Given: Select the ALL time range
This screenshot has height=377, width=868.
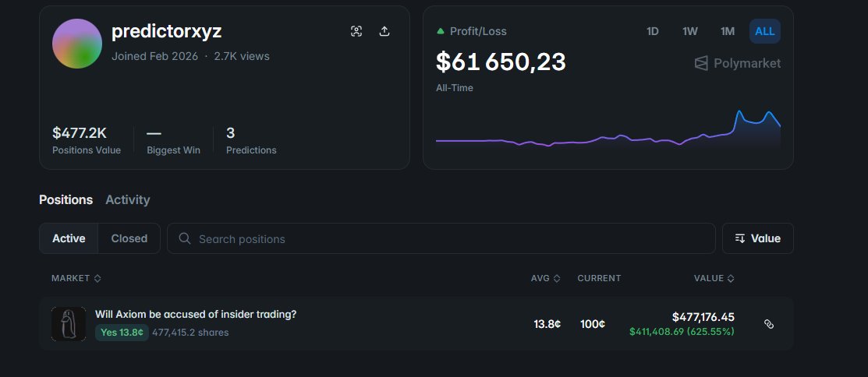Looking at the screenshot, I should click(765, 31).
